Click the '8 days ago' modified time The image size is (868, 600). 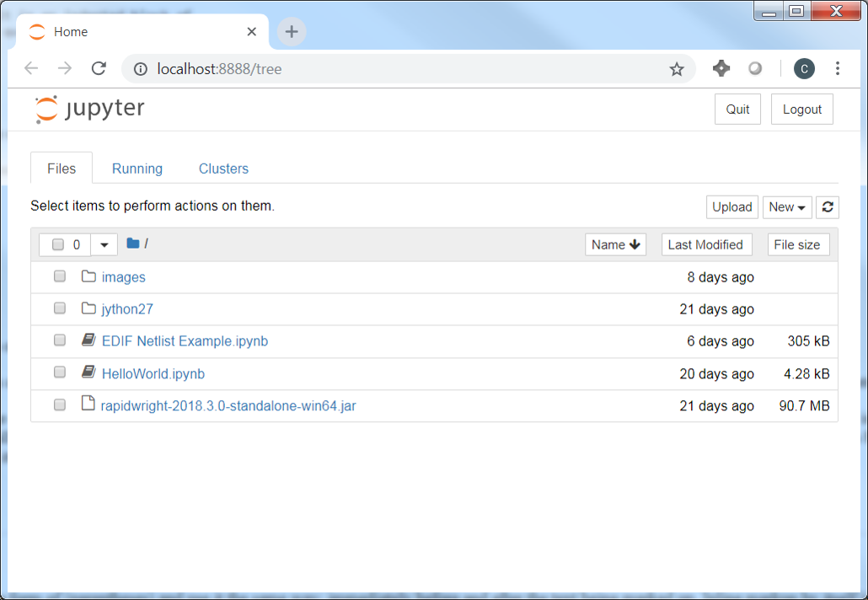[x=721, y=276]
